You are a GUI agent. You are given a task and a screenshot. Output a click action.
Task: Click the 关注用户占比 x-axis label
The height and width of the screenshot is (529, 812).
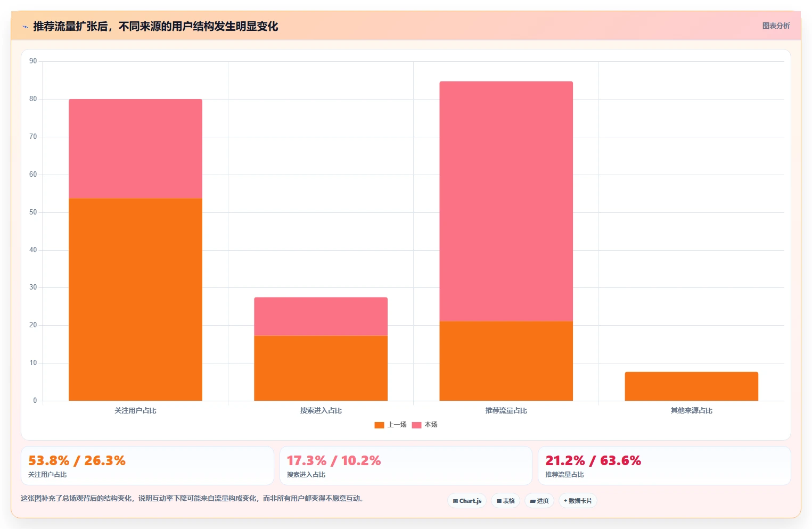[135, 410]
